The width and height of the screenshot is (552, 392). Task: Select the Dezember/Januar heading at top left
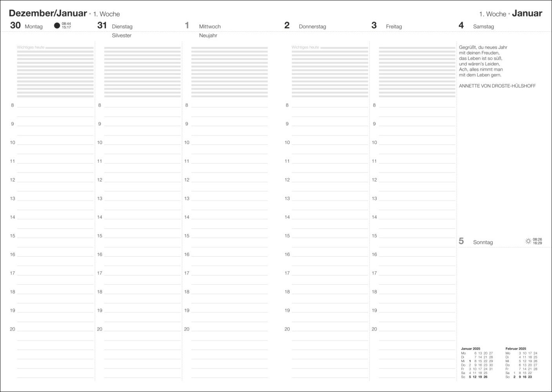click(48, 13)
